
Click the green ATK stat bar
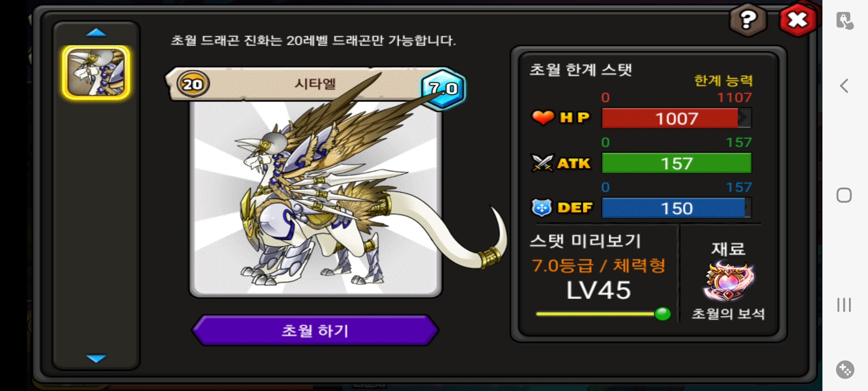pos(676,163)
